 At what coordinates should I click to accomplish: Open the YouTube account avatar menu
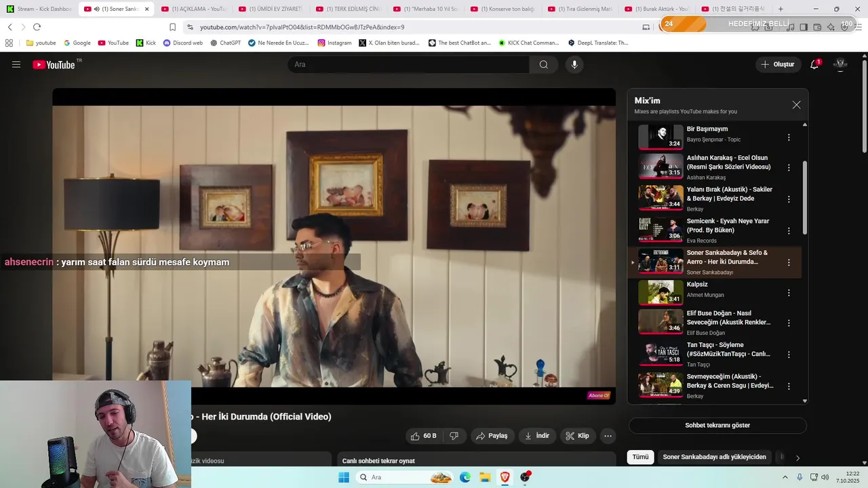(841, 64)
